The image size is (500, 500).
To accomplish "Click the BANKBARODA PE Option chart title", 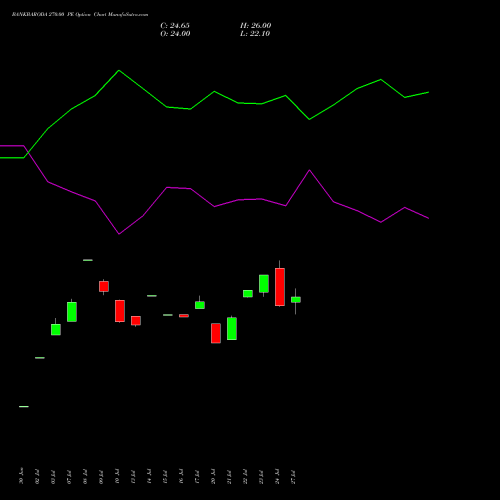I will click(x=80, y=15).
